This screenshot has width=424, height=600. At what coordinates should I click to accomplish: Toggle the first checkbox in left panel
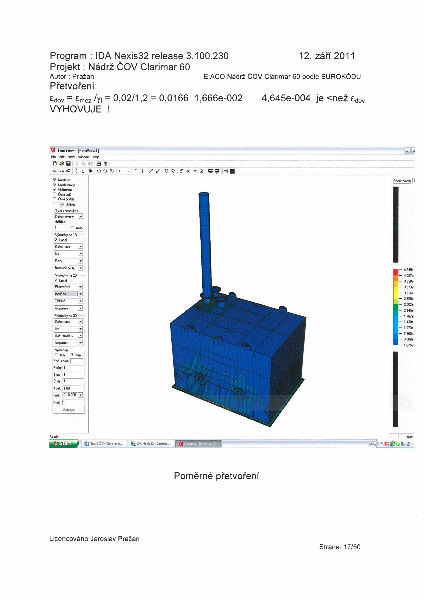tap(54, 180)
